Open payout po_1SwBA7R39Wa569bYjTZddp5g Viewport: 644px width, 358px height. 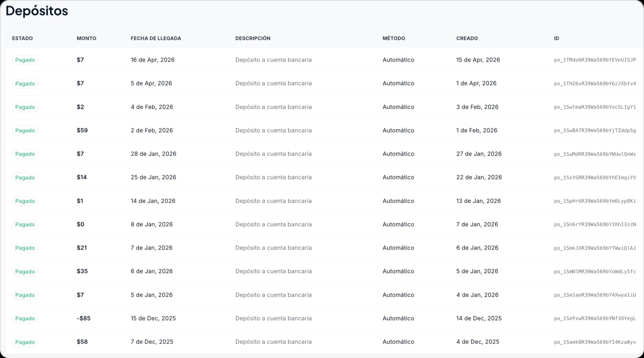595,130
